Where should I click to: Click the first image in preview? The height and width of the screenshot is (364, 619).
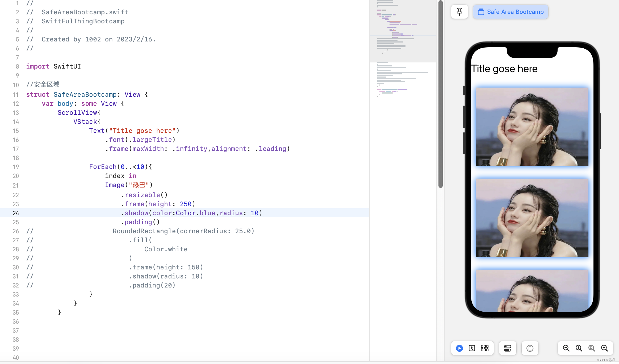532,127
